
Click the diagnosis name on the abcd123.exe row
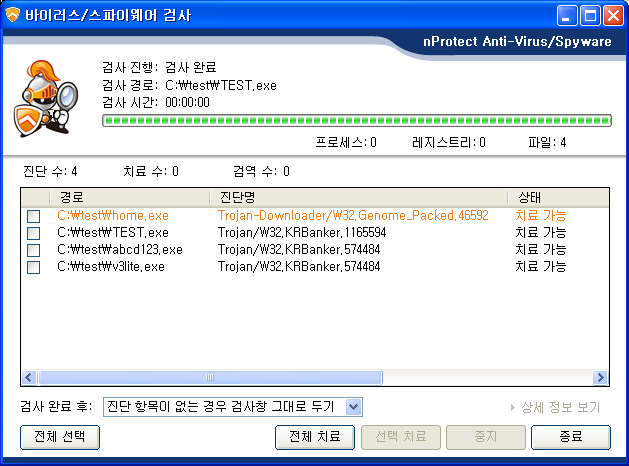pos(299,249)
